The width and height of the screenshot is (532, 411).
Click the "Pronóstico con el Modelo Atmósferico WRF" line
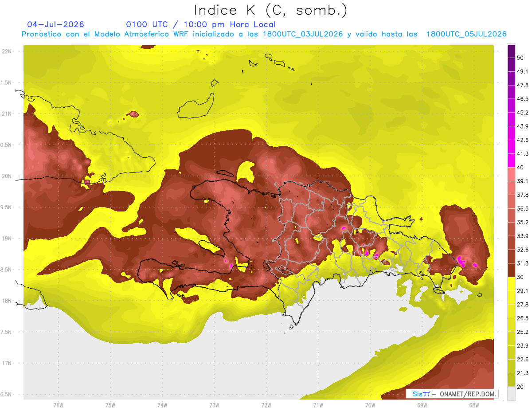tap(264, 34)
